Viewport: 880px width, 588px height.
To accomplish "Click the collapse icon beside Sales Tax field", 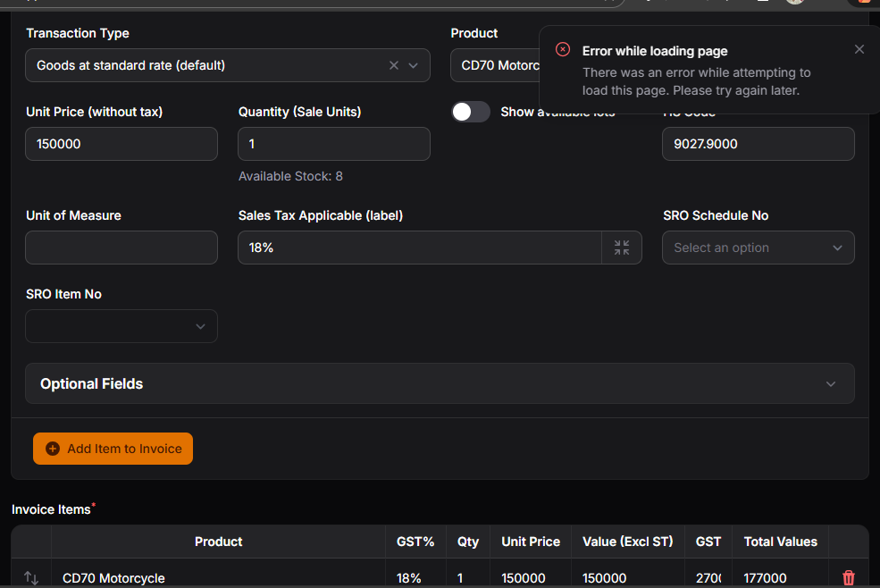I will point(622,248).
